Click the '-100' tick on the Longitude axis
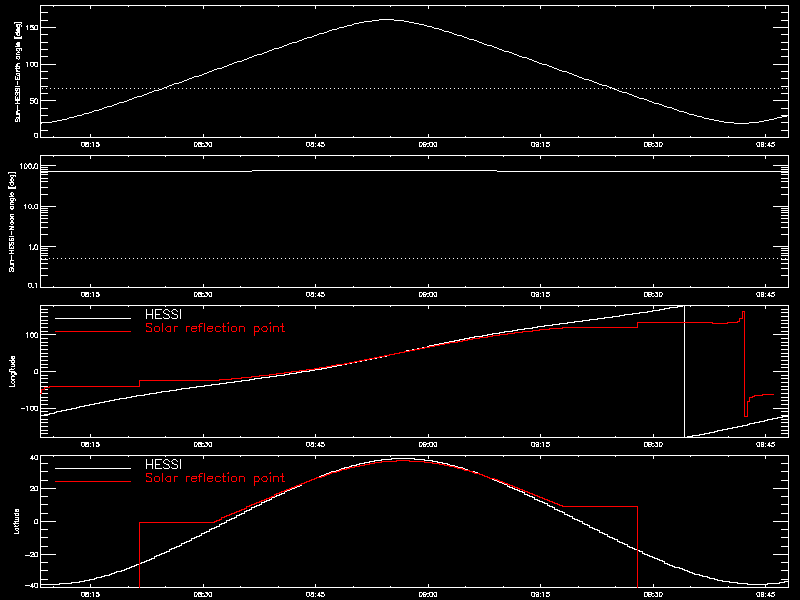800x600 pixels. pos(29,408)
